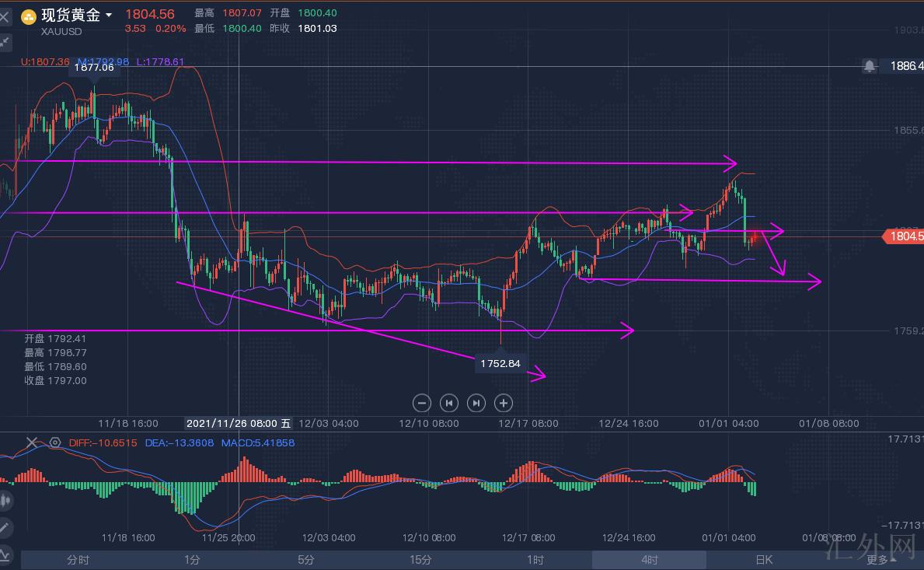Select the 1分 timeframe tab

coord(192,560)
